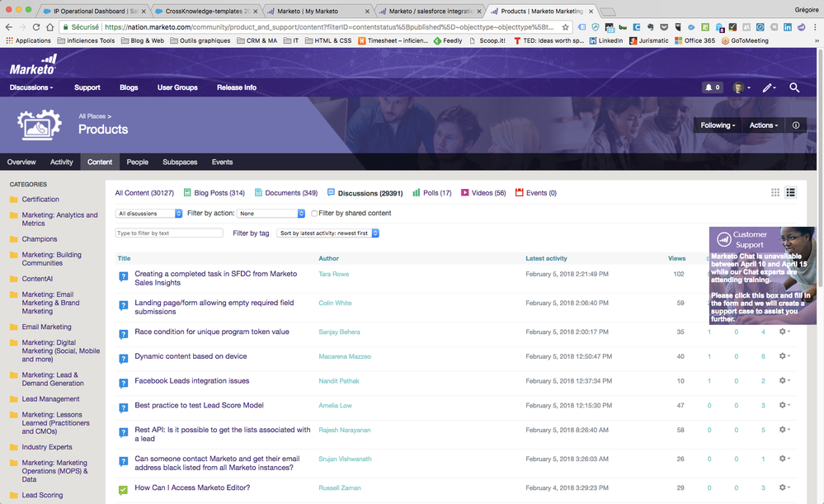Filter content by Blog Posts (314)
This screenshot has width=824, height=504.
click(x=214, y=193)
